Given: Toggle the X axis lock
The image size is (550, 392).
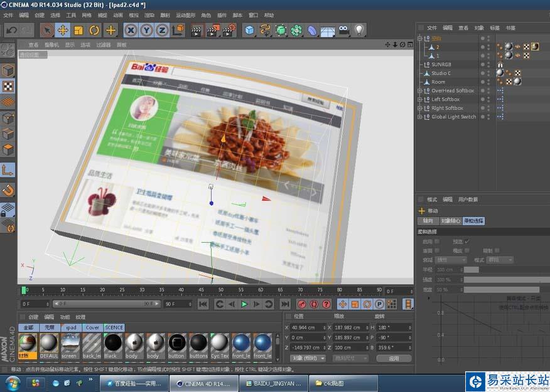Looking at the screenshot, I should (x=130, y=29).
